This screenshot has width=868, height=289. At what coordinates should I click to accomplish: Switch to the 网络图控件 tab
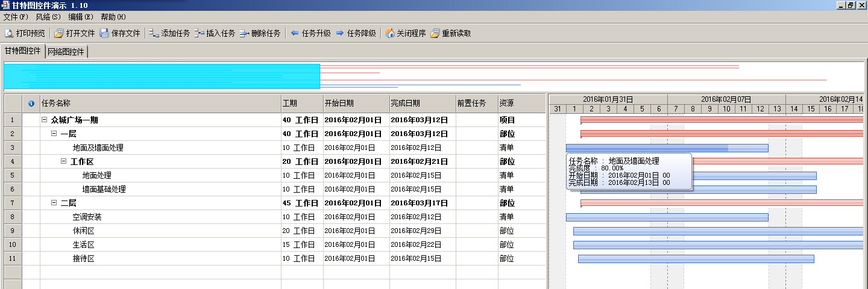66,52
